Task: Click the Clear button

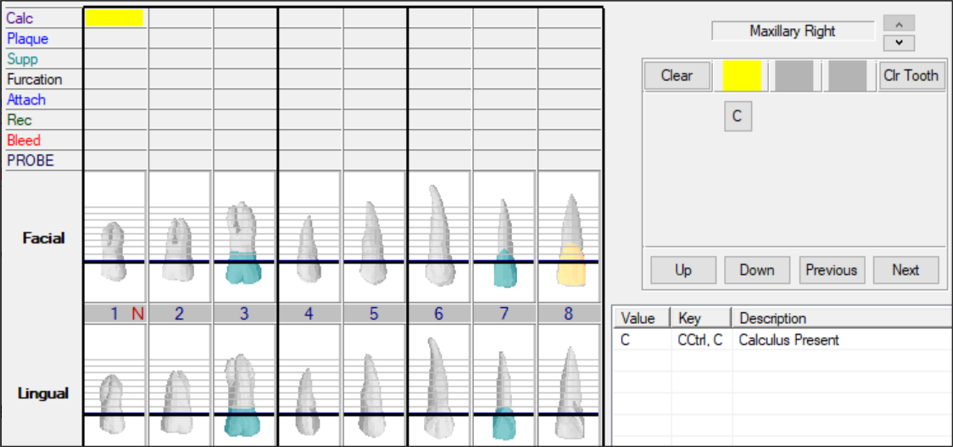Action: 677,75
